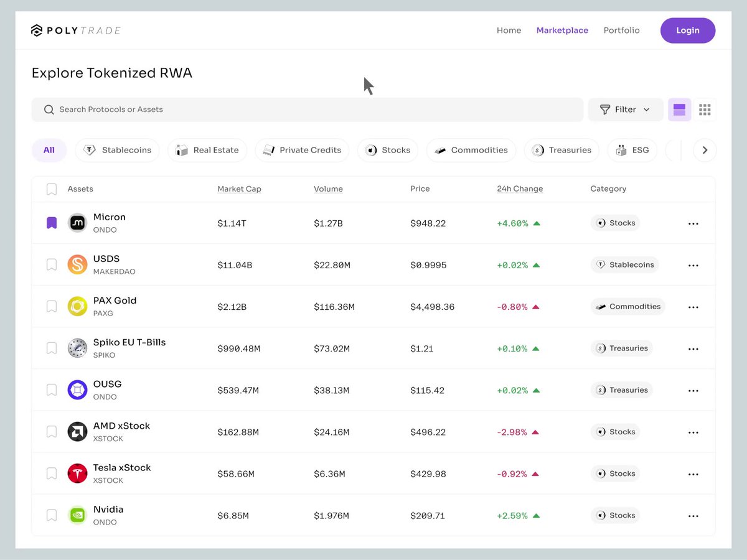Open the Spiko EU T-Bills logo
Image resolution: width=747 pixels, height=560 pixels.
tap(77, 348)
